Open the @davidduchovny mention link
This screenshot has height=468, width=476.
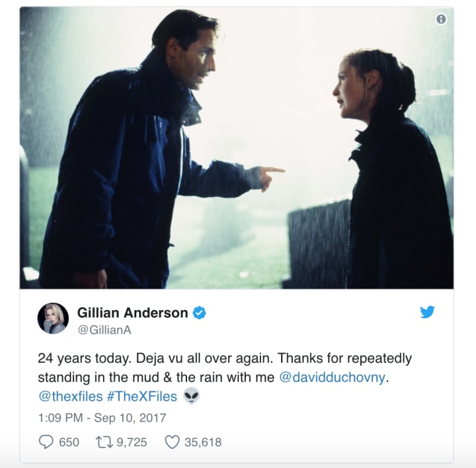[332, 377]
